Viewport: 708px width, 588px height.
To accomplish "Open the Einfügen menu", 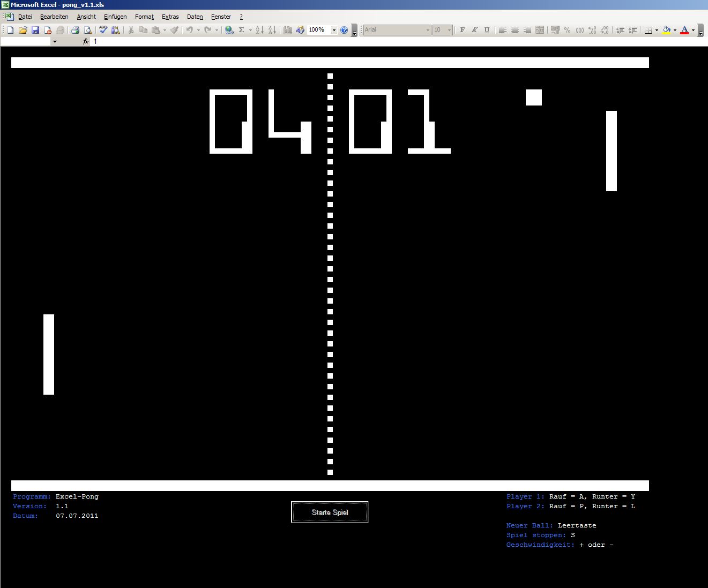I will point(115,17).
